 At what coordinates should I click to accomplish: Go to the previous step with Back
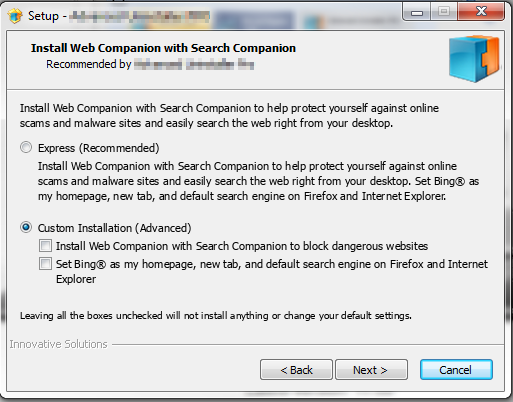296,370
